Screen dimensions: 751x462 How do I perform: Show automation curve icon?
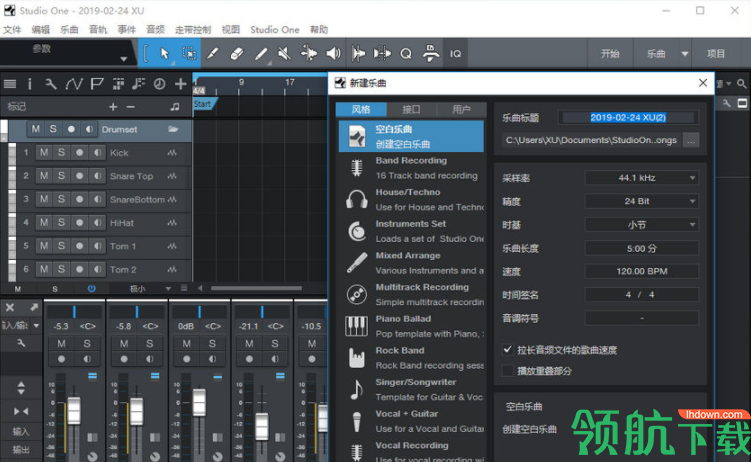coord(74,84)
